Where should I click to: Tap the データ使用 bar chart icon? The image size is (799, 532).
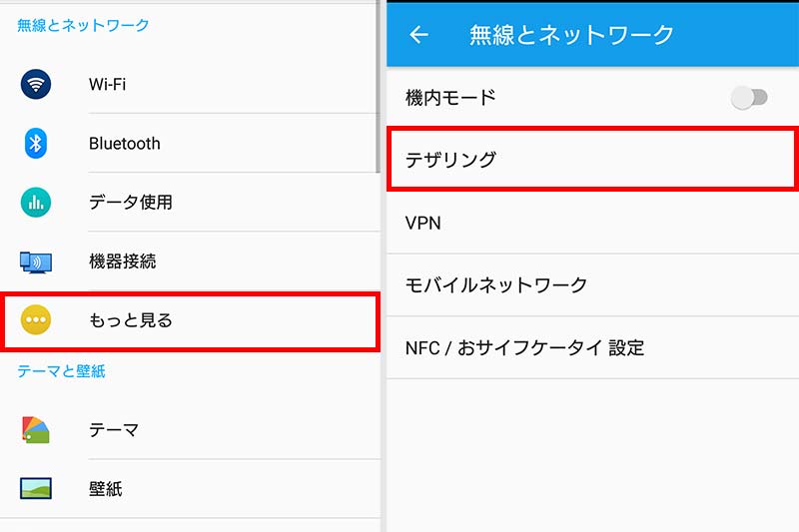36,202
